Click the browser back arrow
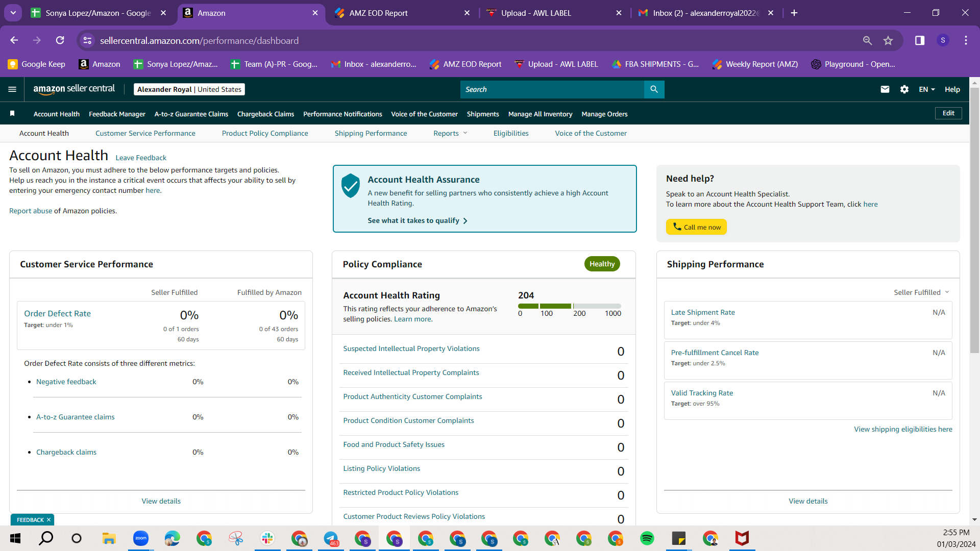980x551 pixels. [x=14, y=40]
